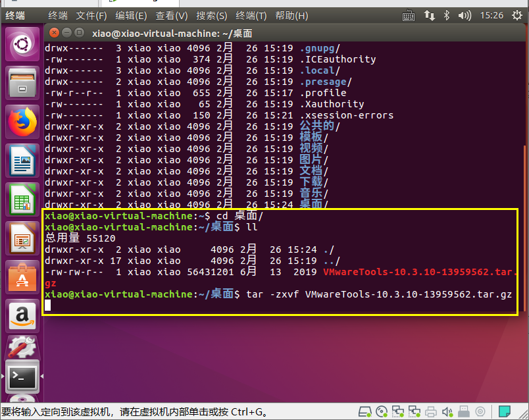Click the .xsession-errors file name
The image size is (529, 420).
pos(347,115)
